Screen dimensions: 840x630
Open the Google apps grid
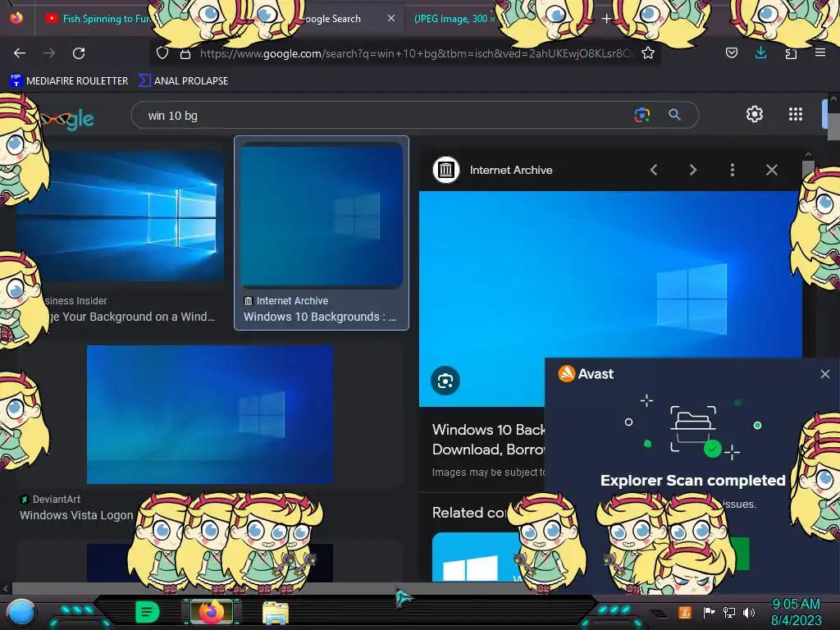coord(796,114)
